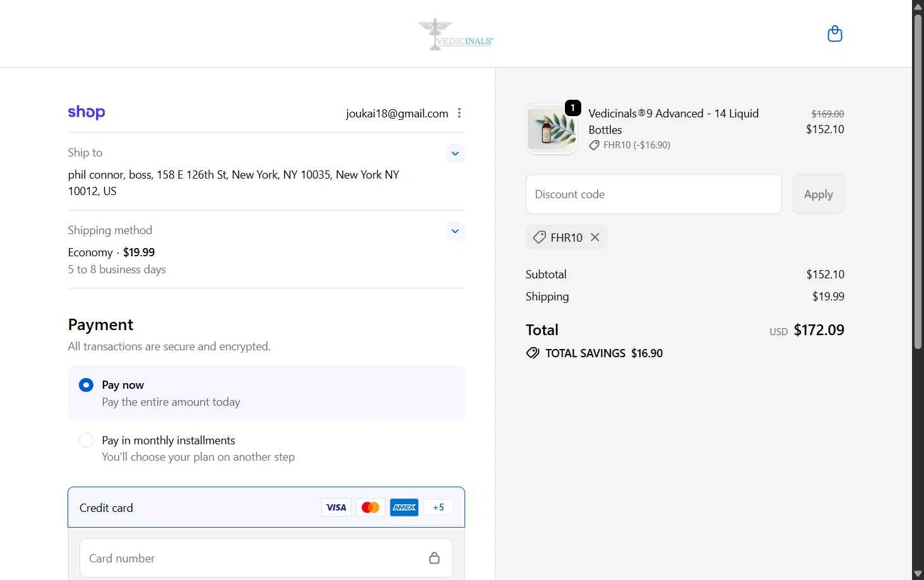Click the product quantity badge
Viewport: 924px width, 580px height.
coord(572,108)
